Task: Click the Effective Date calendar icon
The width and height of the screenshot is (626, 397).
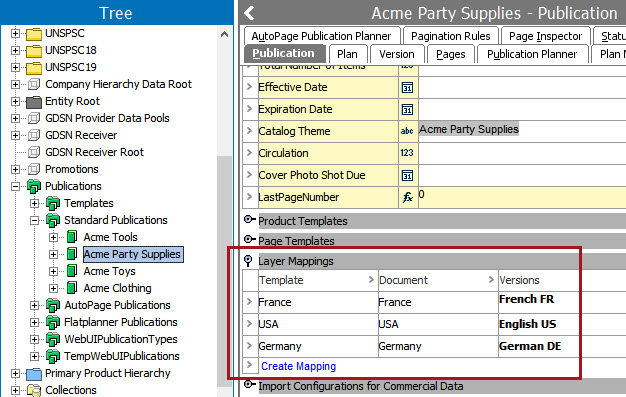Action: click(407, 87)
